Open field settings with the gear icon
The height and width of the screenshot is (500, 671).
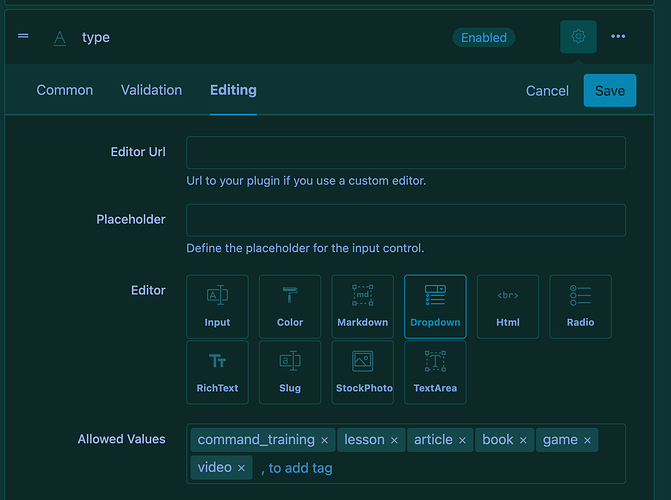(x=578, y=36)
